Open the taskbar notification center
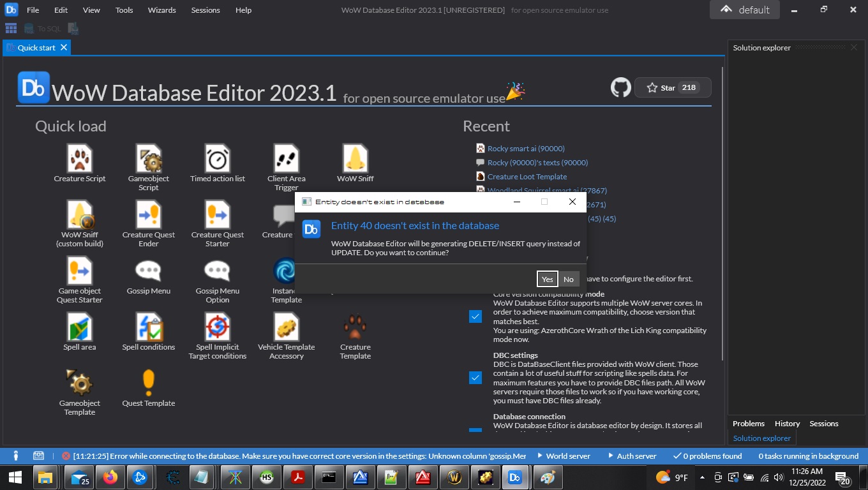 pos(842,477)
